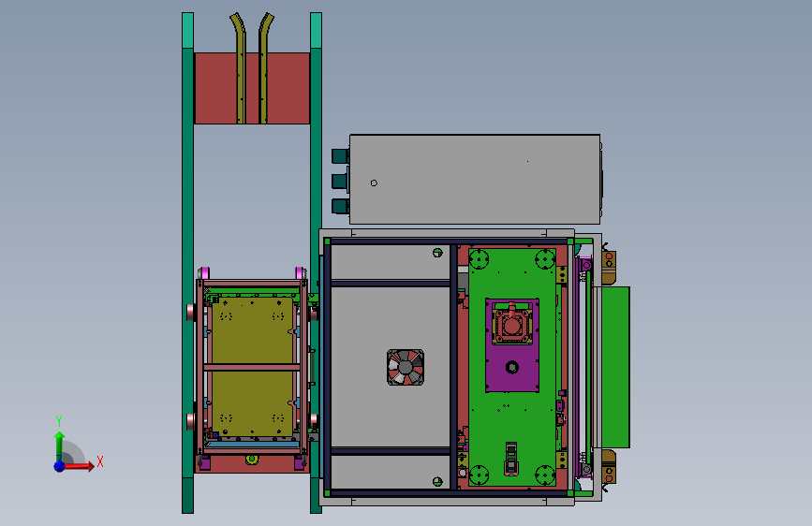Pick the small circle on the gray enclosure
Screen dimensions: 812x526
pos(374,183)
